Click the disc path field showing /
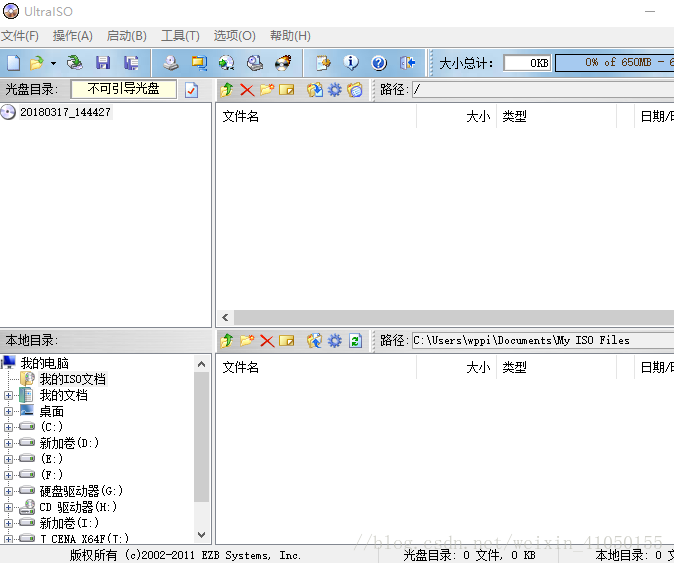The image size is (674, 563). coord(543,89)
